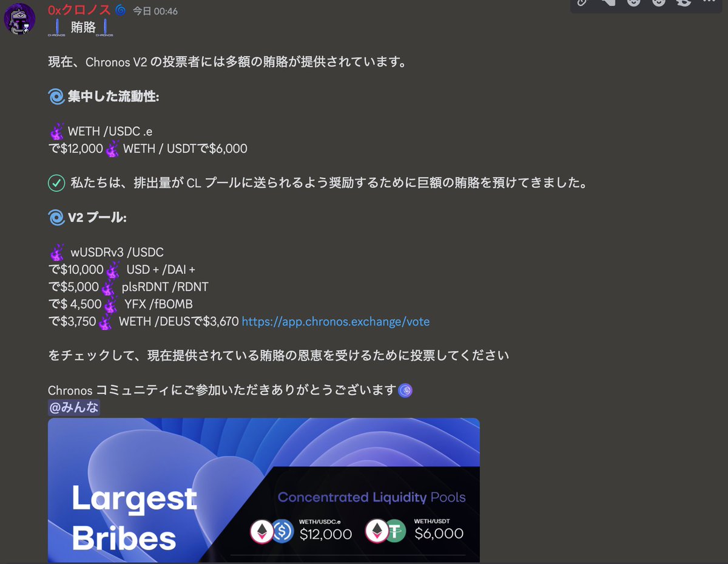Click the flame emoji before USD + /DAI +
728x564 pixels.
[112, 269]
